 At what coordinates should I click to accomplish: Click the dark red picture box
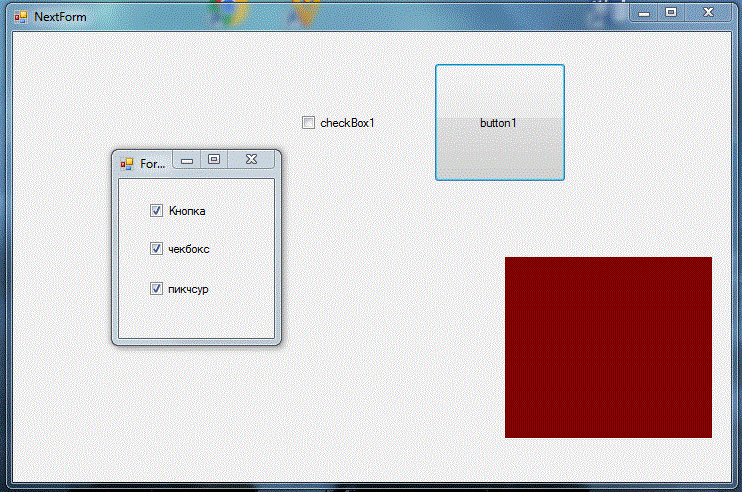pos(608,347)
